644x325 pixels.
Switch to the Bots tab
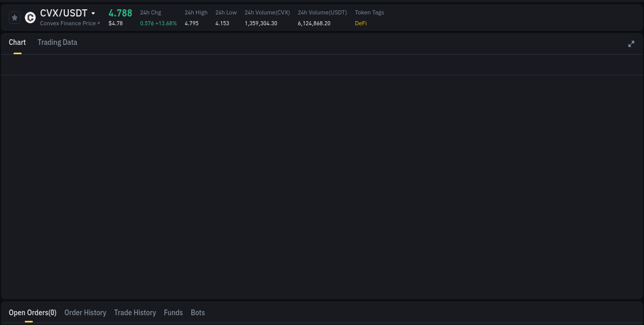coord(197,312)
